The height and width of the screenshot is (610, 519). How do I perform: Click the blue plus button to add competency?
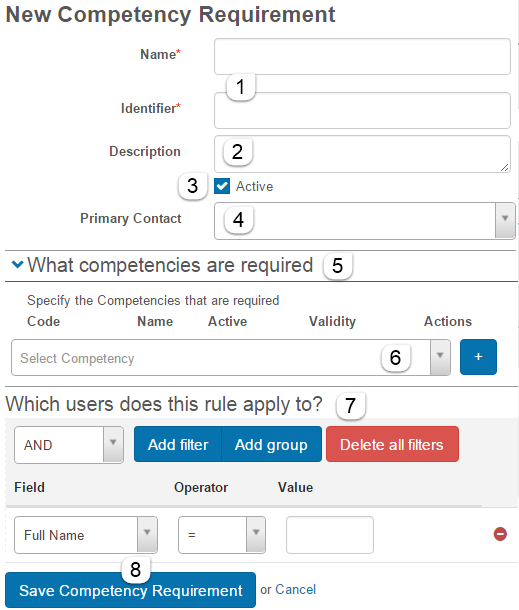[478, 357]
